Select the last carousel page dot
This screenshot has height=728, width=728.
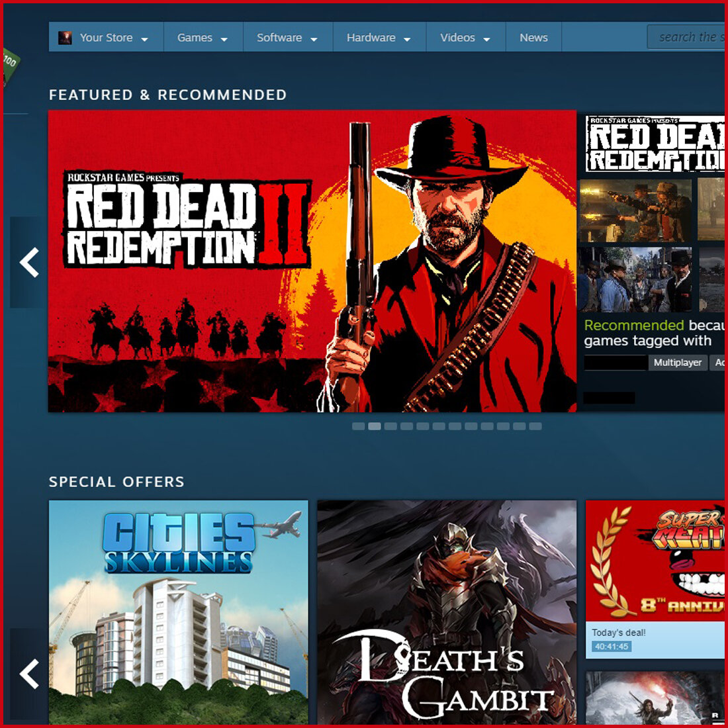(535, 426)
